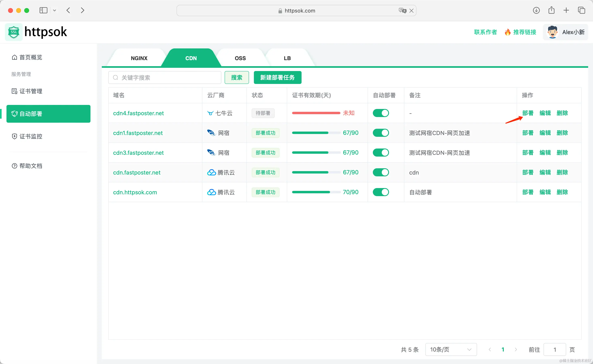
Task: Disable auto-deploy for cdn4.fastposter.net
Action: [381, 113]
